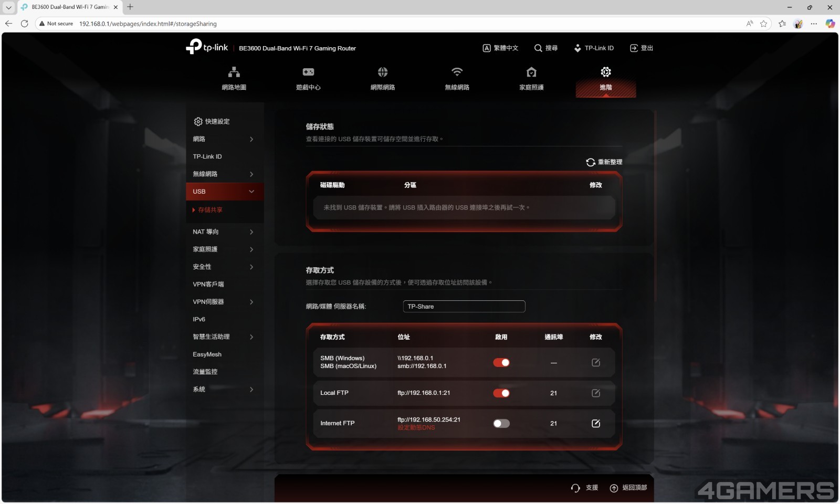The image size is (840, 504).
Task: Switch to the 進階 advanced tab
Action: click(606, 79)
